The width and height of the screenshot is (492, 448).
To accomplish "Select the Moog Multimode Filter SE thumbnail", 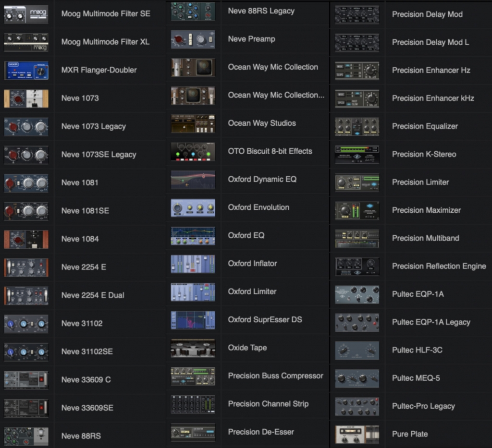I will pyautogui.click(x=26, y=14).
